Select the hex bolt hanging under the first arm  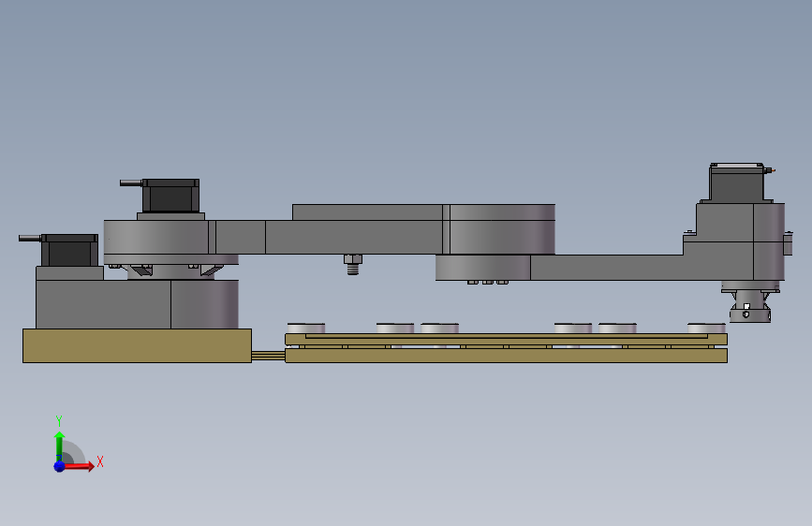[x=353, y=264]
